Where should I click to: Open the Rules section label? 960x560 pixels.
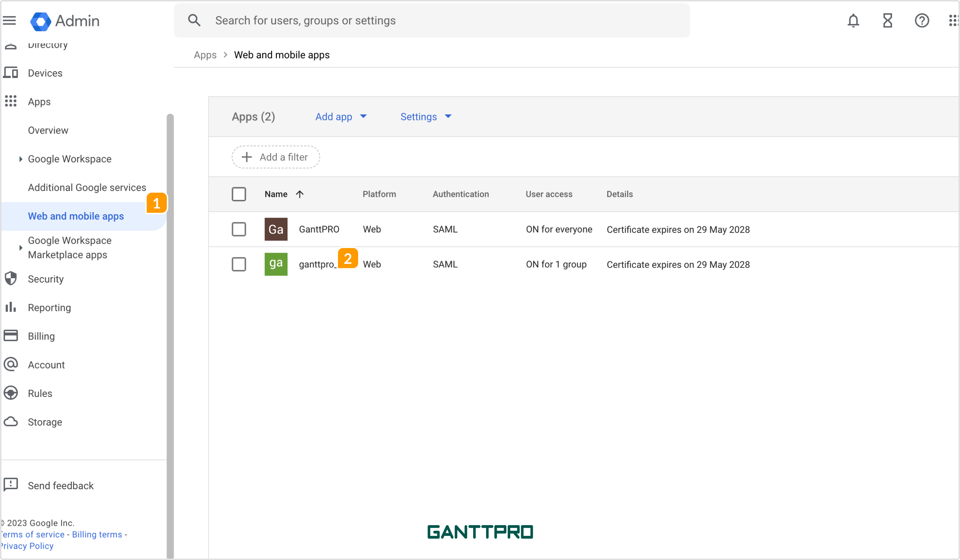coord(40,393)
